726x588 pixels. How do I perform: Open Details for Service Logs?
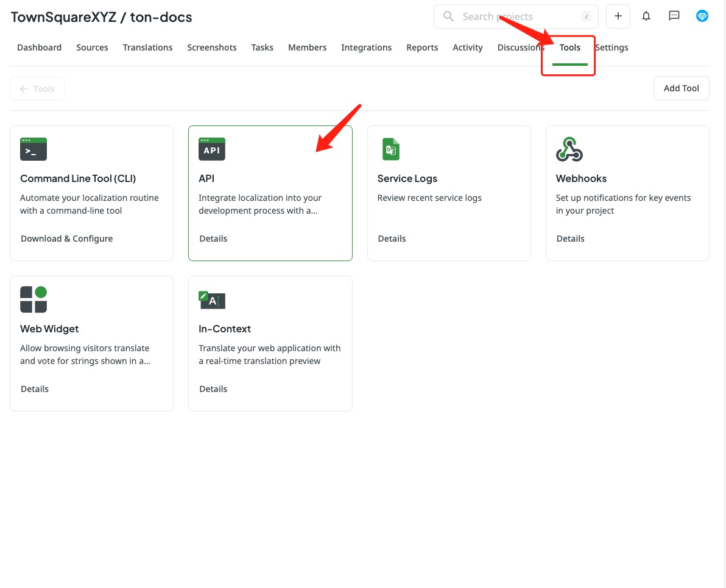[x=392, y=238]
